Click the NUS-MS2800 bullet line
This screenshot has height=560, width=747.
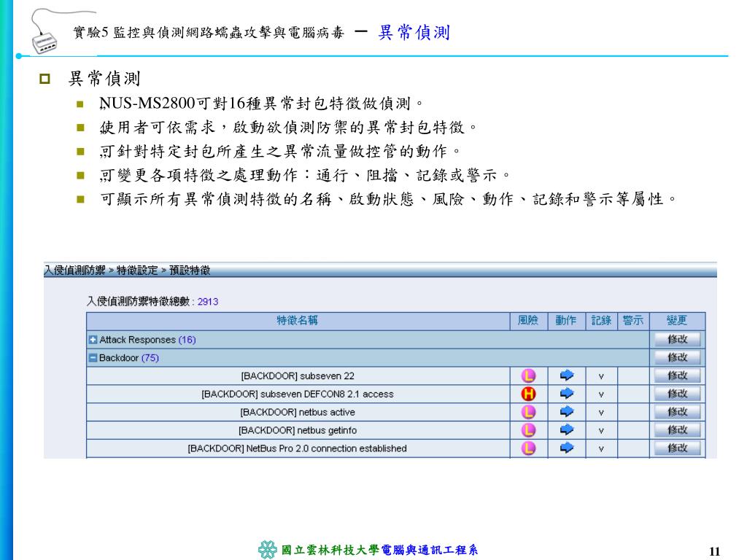261,103
